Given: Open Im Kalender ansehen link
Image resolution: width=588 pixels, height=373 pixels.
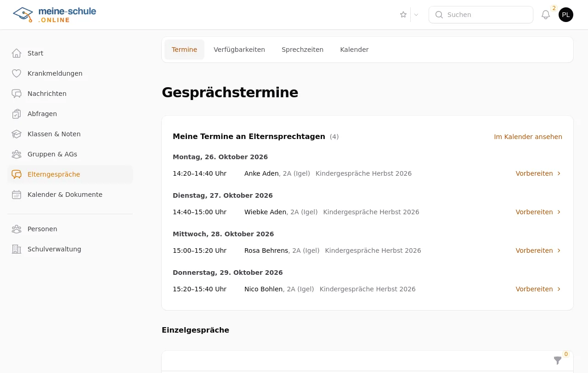Looking at the screenshot, I should [x=528, y=137].
